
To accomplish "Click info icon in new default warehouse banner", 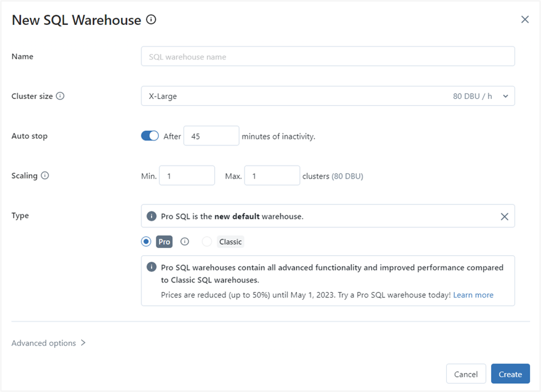I will pyautogui.click(x=152, y=216).
